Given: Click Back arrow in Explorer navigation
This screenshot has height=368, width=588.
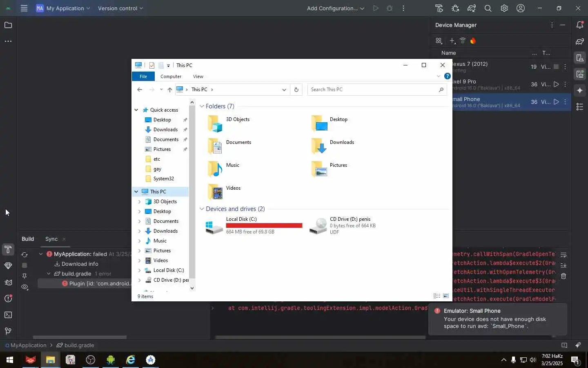Looking at the screenshot, I should [x=140, y=90].
